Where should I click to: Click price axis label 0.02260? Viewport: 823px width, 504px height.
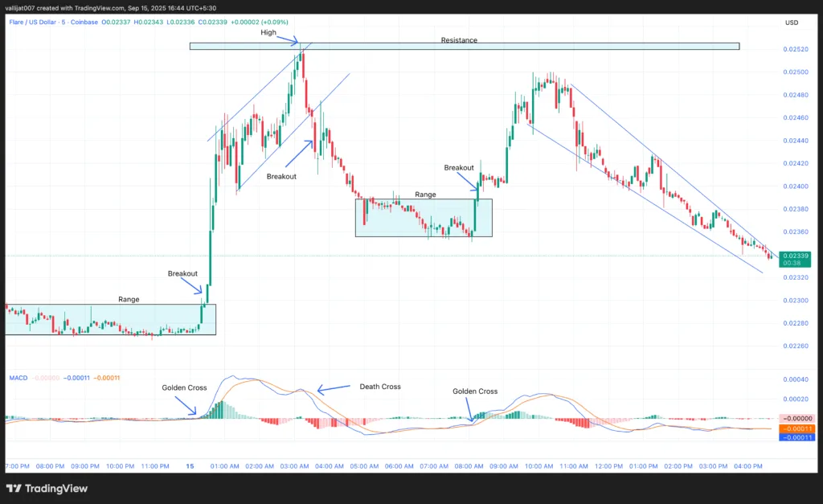click(796, 346)
